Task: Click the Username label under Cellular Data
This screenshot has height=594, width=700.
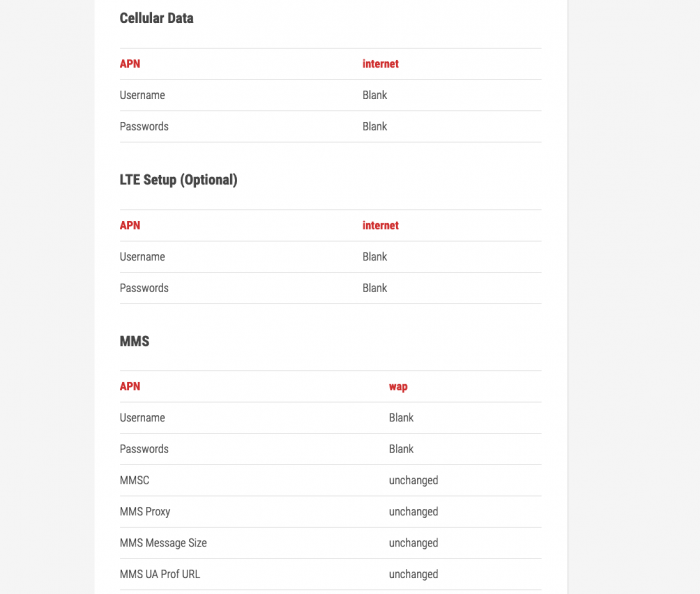Action: (142, 95)
